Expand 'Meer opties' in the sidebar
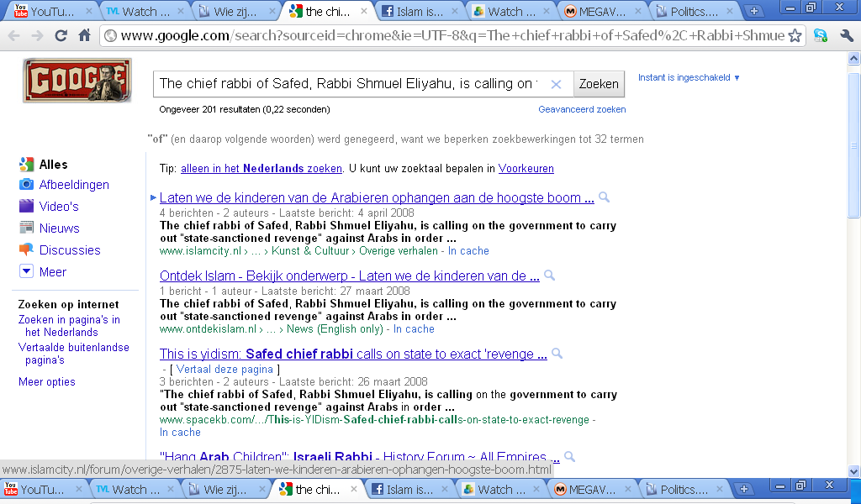This screenshot has height=504, width=861. [47, 381]
